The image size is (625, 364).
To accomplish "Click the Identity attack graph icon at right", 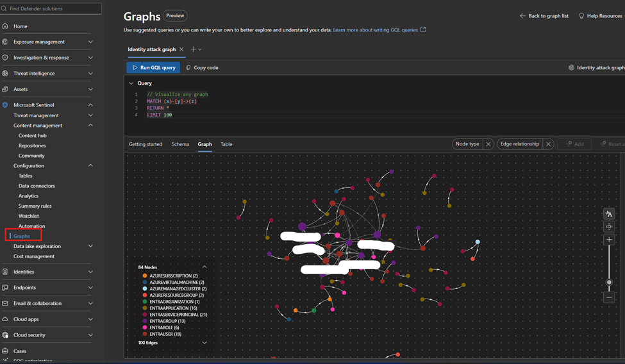I will [571, 67].
